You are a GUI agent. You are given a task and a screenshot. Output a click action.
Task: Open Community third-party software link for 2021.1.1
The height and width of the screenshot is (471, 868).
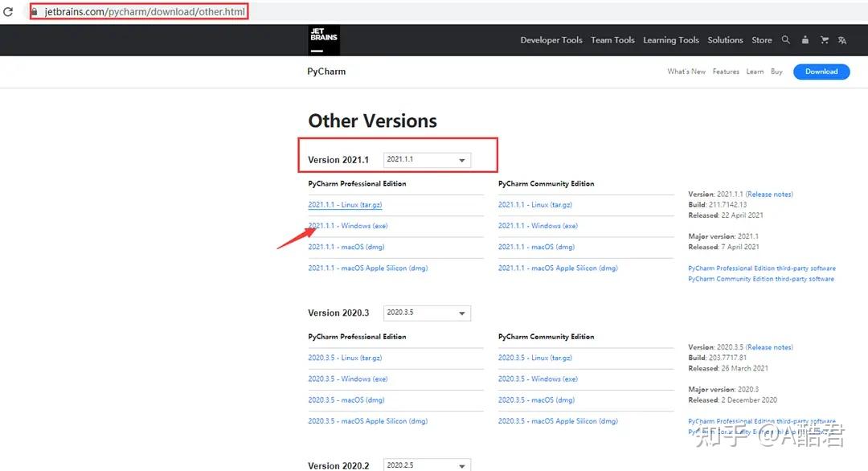[760, 279]
